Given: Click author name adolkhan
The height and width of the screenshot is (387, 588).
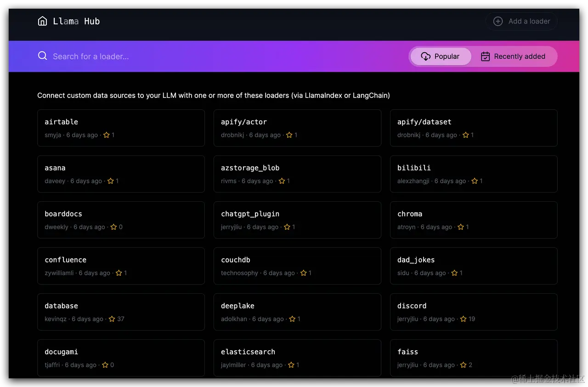Looking at the screenshot, I should point(234,319).
